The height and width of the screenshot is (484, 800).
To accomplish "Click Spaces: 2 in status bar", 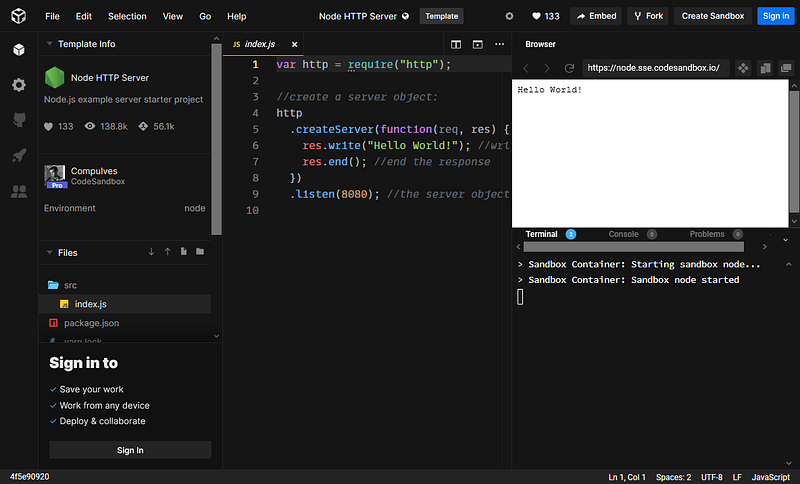I will tap(673, 477).
